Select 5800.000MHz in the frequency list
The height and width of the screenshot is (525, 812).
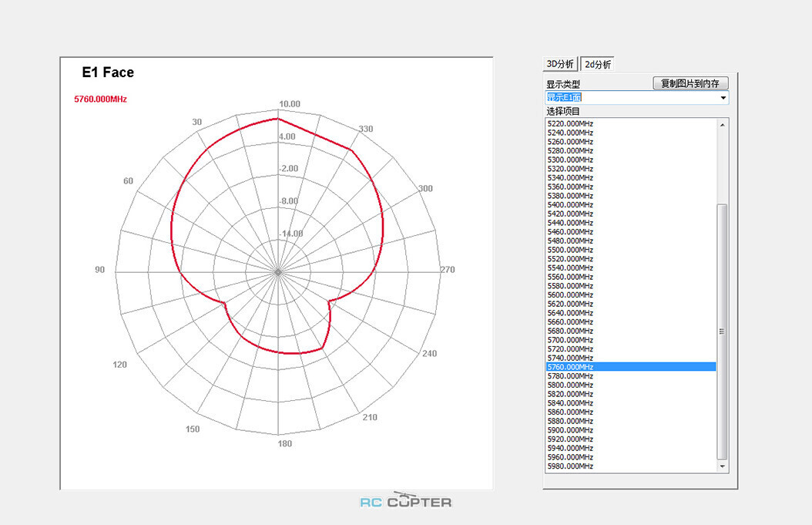coord(631,385)
